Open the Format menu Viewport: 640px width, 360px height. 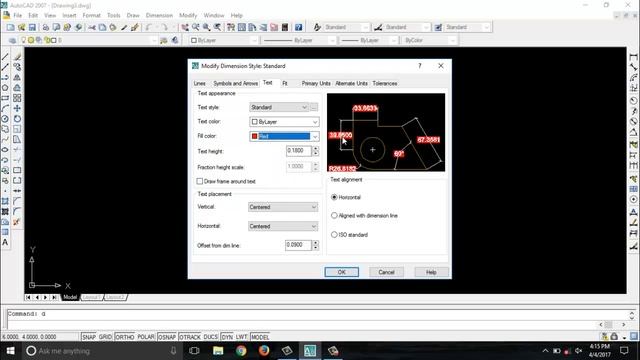tap(91, 16)
